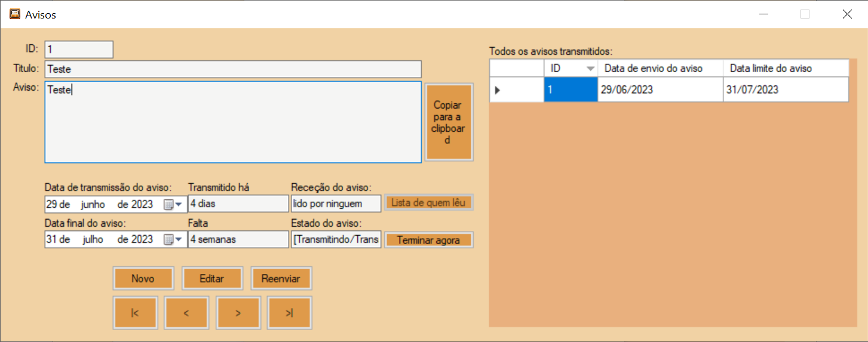
Task: Focus the Título text field
Action: point(233,69)
